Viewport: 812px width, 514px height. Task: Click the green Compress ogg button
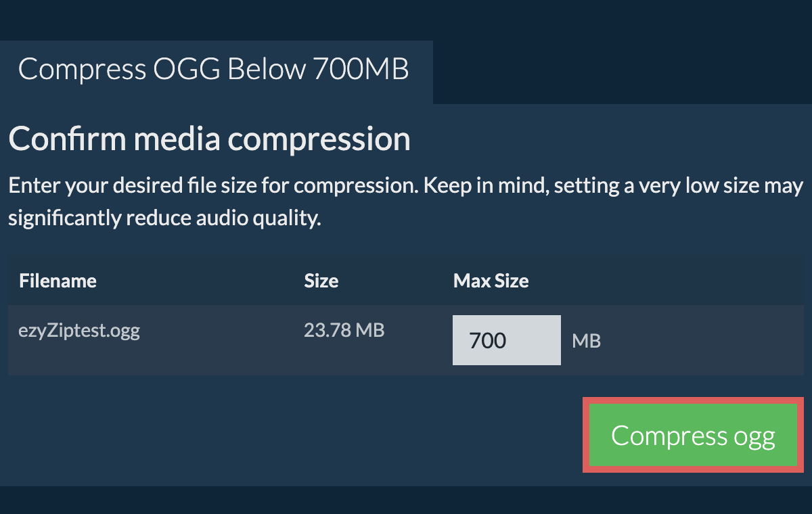tap(693, 436)
